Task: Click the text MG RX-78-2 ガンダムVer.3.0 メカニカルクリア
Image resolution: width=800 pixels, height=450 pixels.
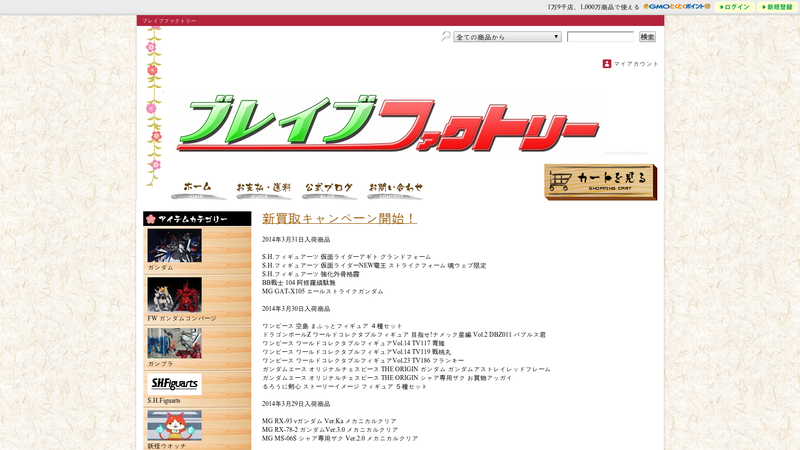Action: click(x=330, y=430)
